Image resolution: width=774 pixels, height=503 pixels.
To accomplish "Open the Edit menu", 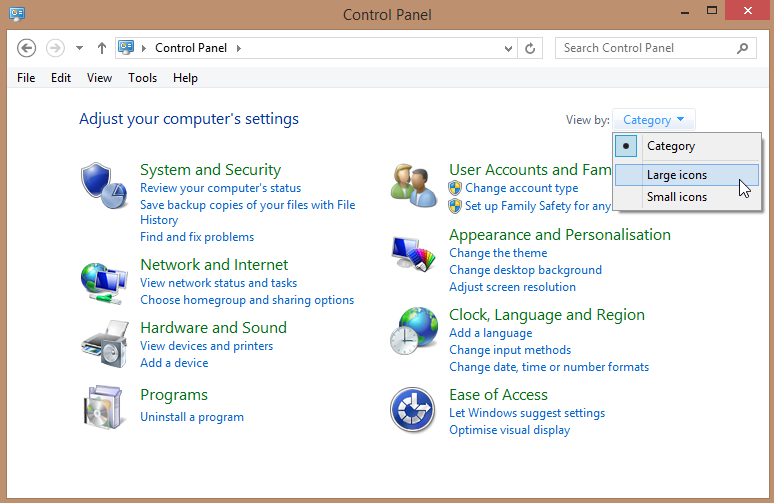I will (61, 78).
